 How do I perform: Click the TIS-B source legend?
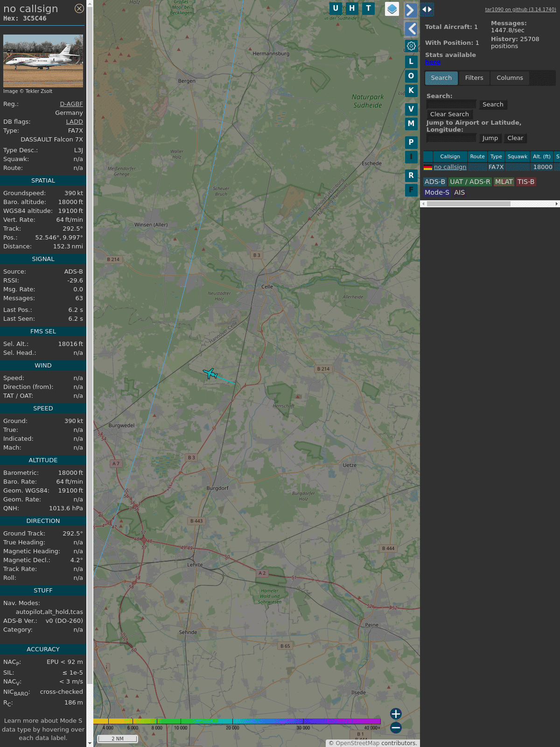point(526,182)
